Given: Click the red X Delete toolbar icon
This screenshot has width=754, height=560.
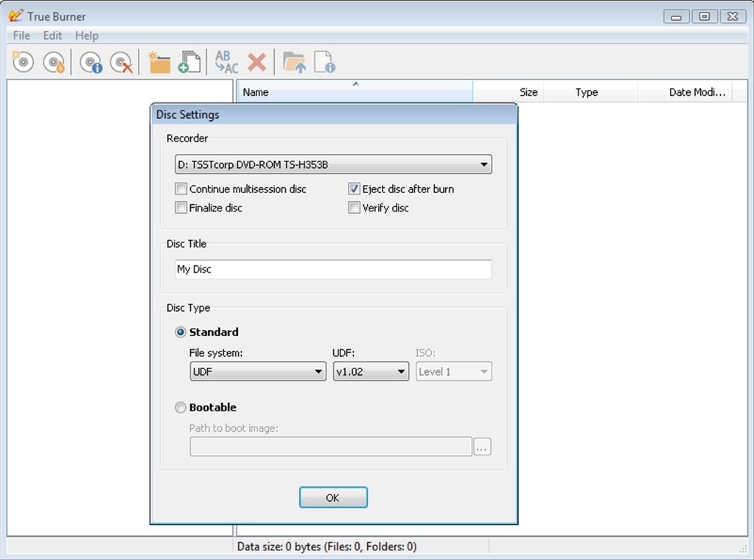Looking at the screenshot, I should (x=257, y=62).
